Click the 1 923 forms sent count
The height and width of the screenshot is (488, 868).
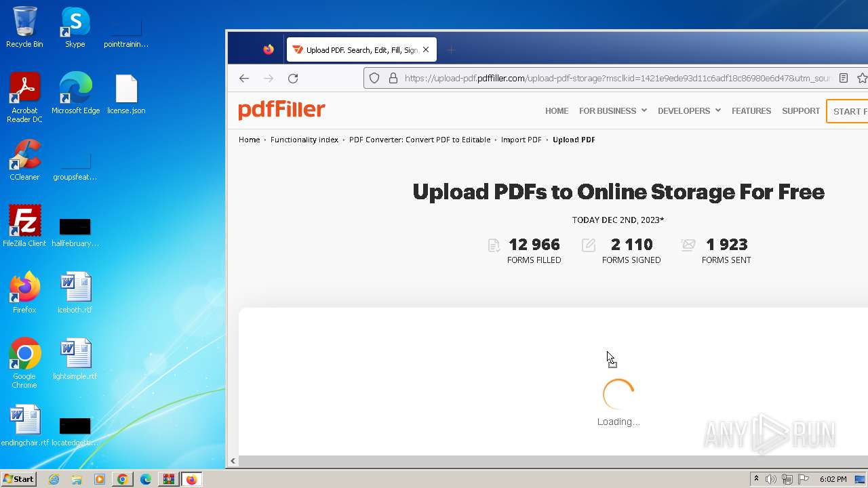pos(726,245)
